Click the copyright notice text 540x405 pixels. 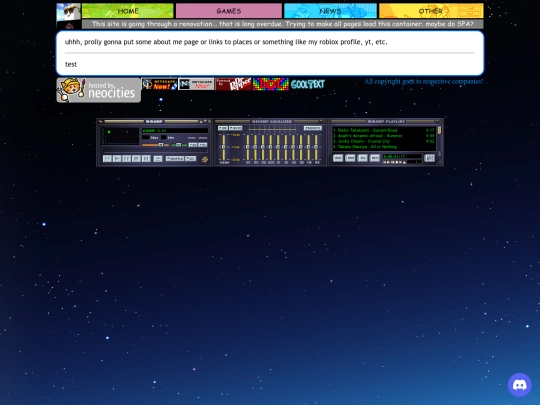click(x=424, y=82)
